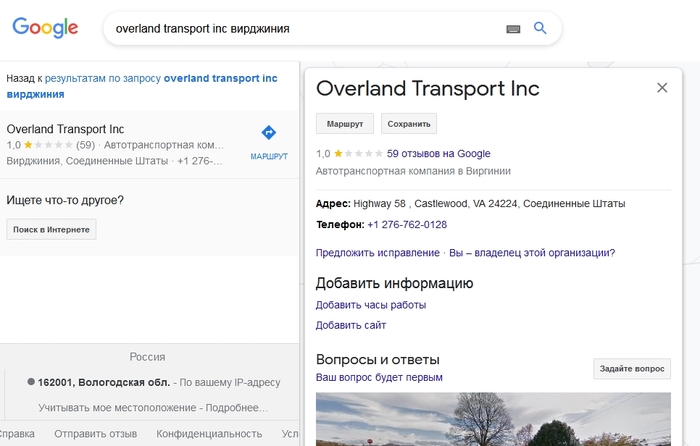Open 59 отзывов на Google link
The height and width of the screenshot is (446, 700).
(x=438, y=154)
